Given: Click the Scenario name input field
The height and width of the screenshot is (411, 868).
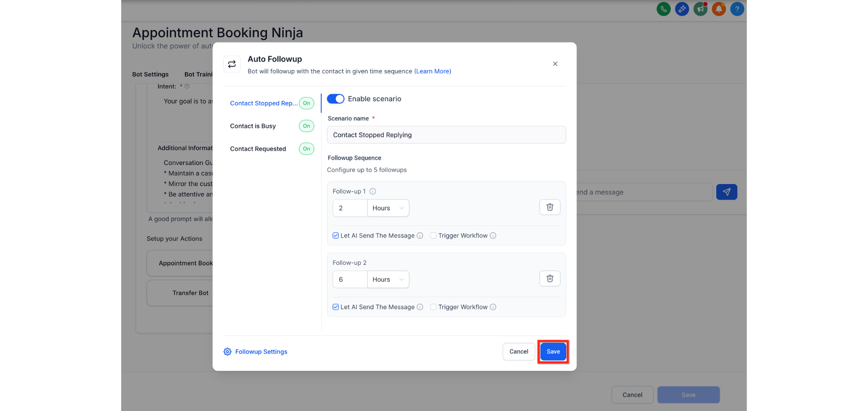Looking at the screenshot, I should 446,135.
